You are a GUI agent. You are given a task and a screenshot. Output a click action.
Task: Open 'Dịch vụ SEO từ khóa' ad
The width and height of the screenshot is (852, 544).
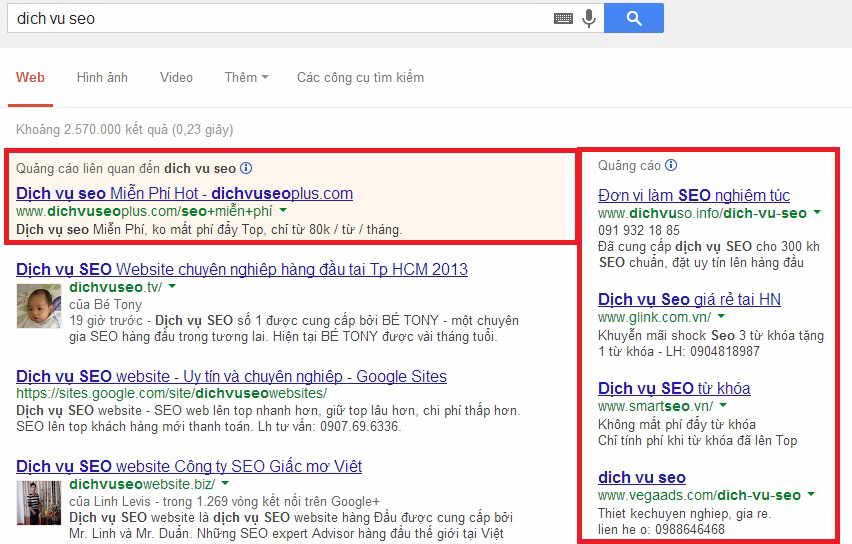tap(674, 388)
